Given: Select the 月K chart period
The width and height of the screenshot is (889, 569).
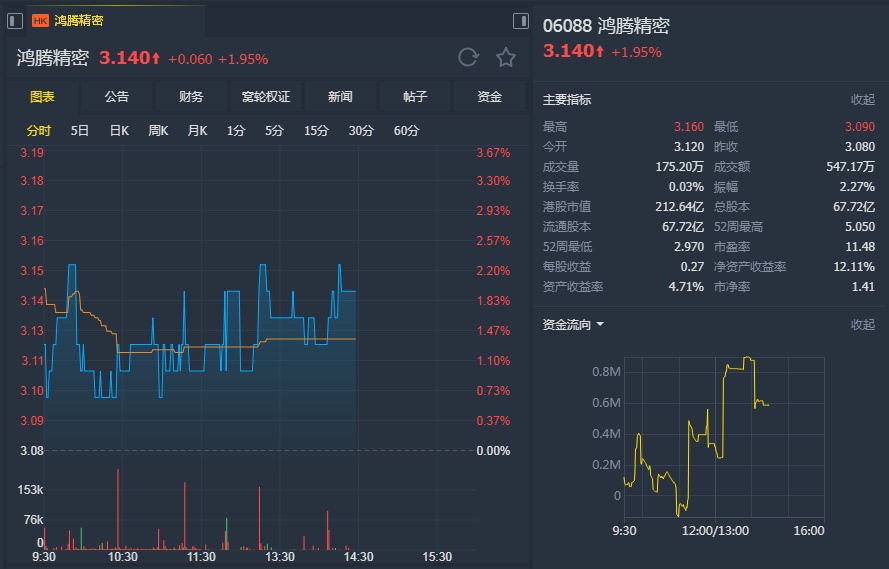Looking at the screenshot, I should [x=197, y=131].
